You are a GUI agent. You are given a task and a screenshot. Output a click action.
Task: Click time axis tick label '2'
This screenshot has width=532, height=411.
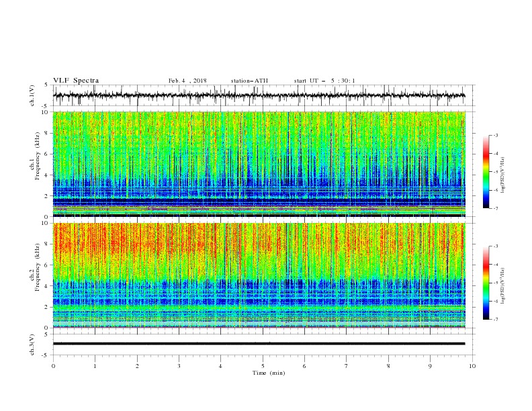pos(137,366)
